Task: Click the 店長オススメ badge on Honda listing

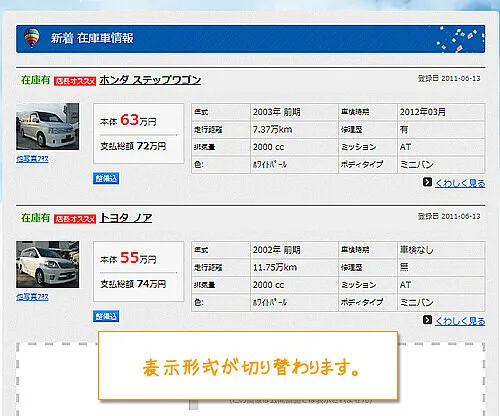Action: coord(75,81)
